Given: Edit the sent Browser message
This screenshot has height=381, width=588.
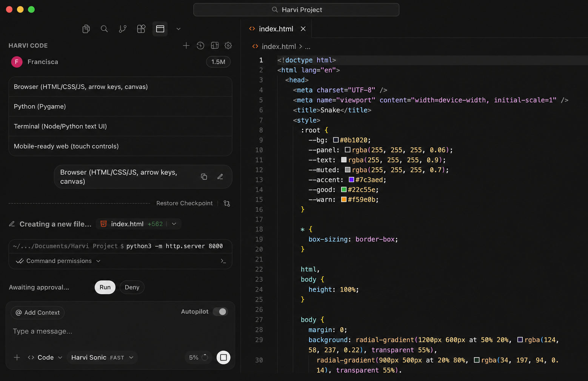Looking at the screenshot, I should 220,177.
